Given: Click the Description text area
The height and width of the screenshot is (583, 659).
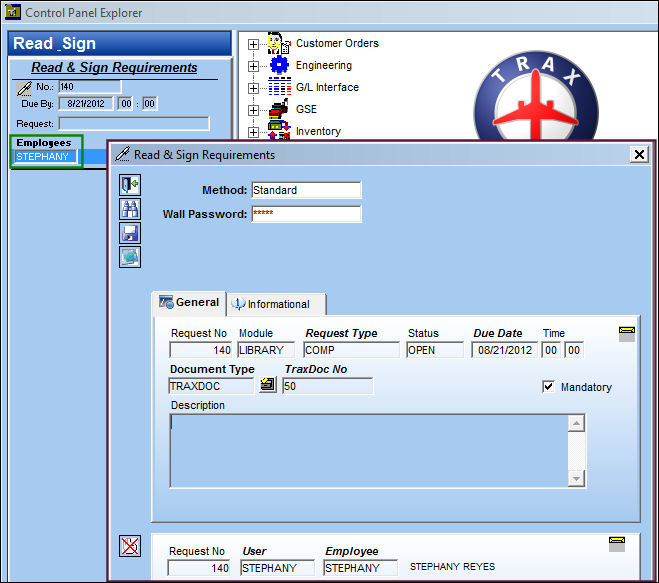Looking at the screenshot, I should (x=369, y=451).
